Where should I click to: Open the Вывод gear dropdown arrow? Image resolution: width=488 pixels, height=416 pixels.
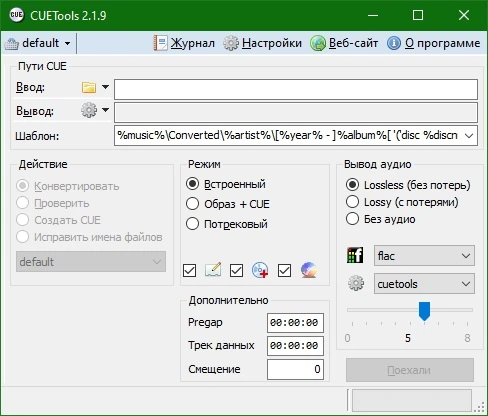pyautogui.click(x=105, y=110)
